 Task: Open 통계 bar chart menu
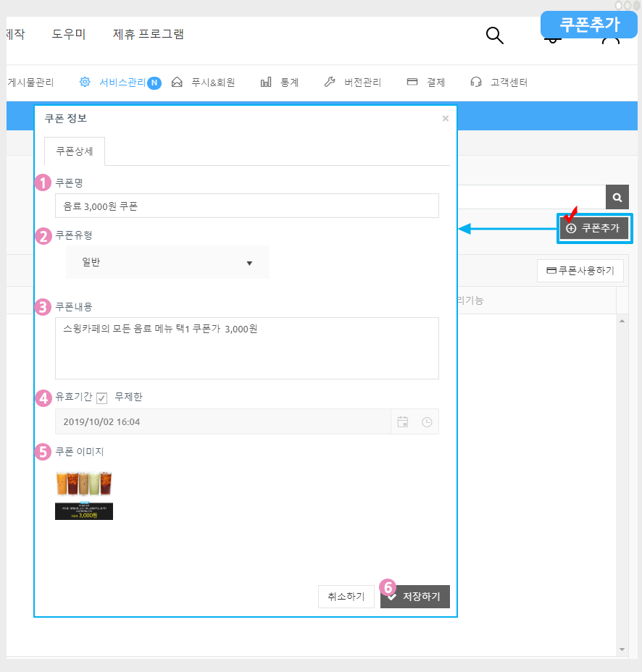pyautogui.click(x=280, y=83)
